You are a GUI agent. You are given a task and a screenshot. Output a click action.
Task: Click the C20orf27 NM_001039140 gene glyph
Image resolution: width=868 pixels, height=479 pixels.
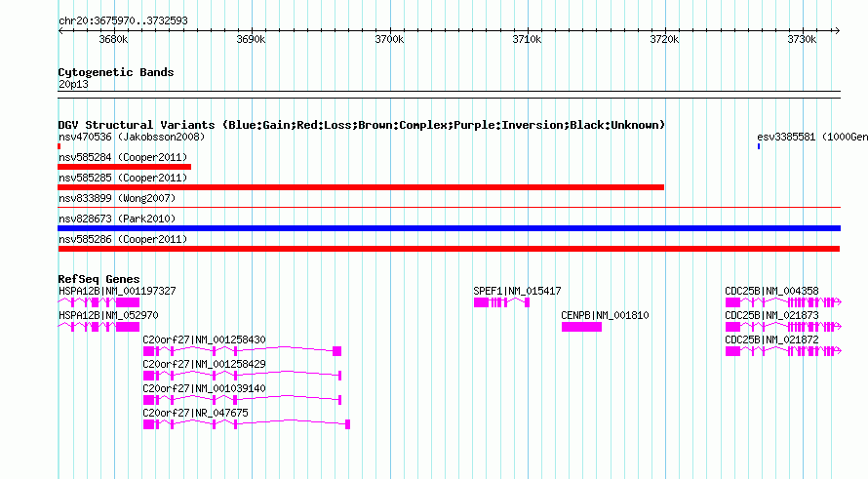click(x=242, y=400)
